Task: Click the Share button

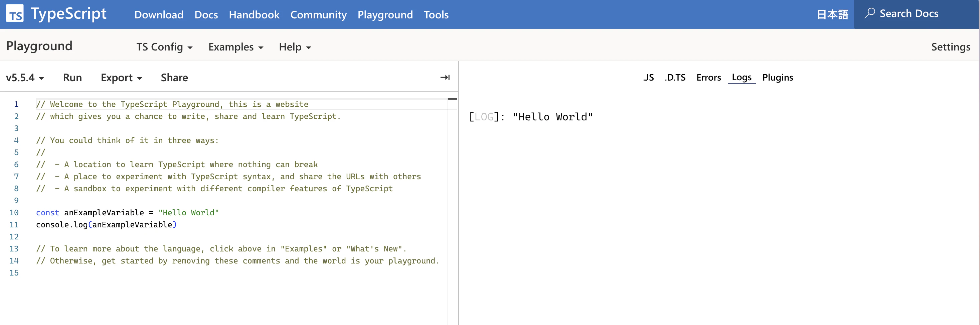Action: 174,77
